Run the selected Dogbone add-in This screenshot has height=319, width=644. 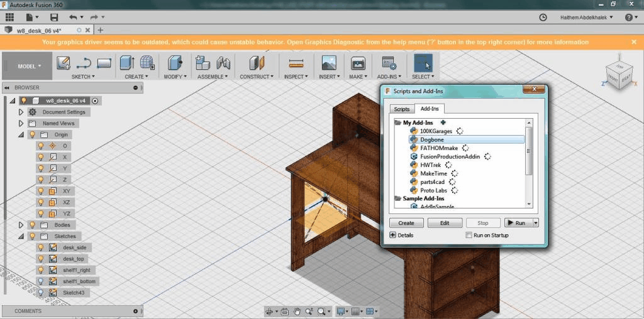[x=518, y=223]
